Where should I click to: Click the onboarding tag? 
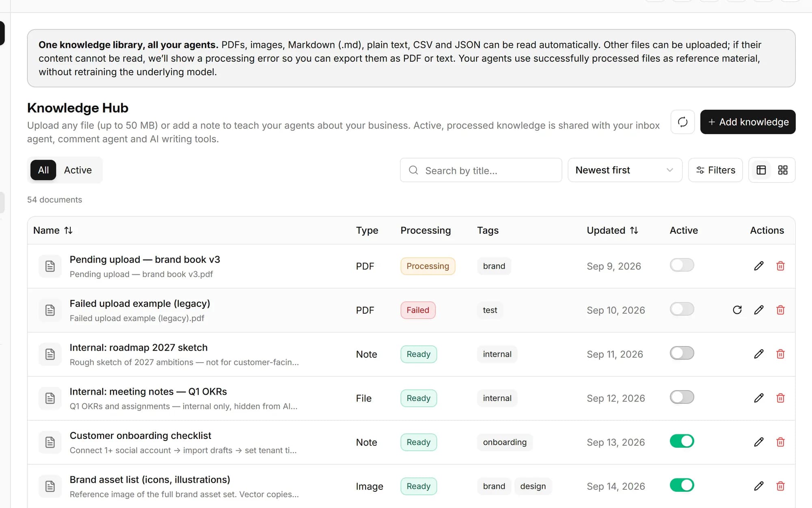(x=505, y=442)
